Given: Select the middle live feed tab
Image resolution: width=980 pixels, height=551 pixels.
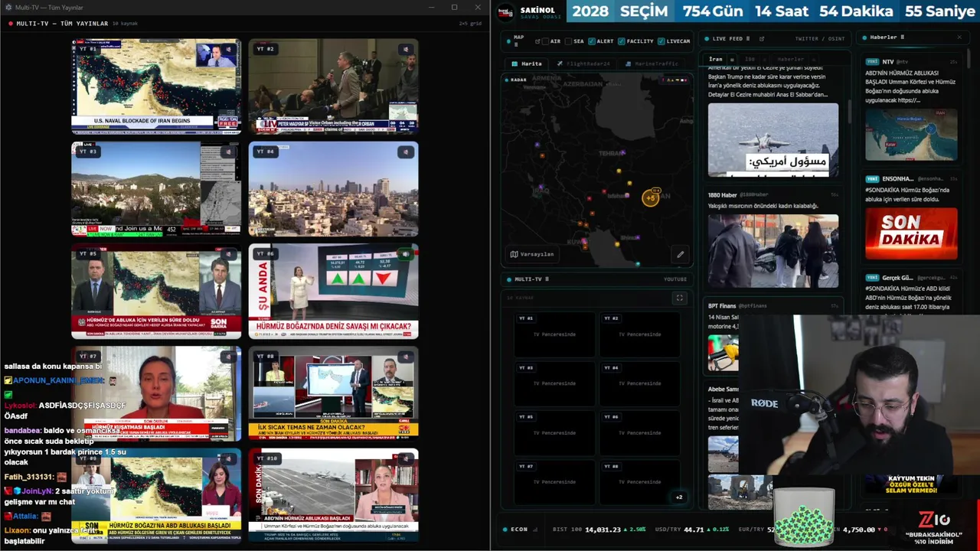Looking at the screenshot, I should [750, 59].
